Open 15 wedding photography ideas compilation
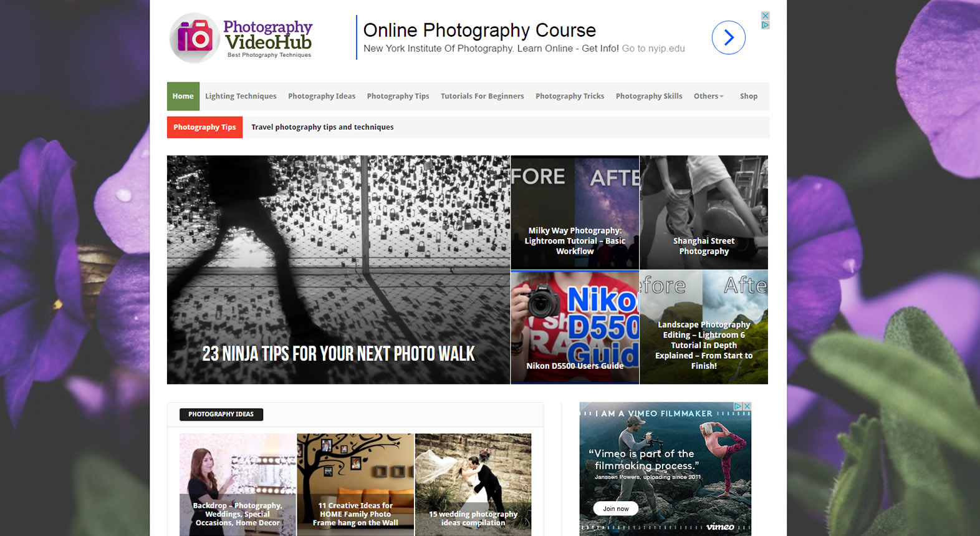This screenshot has width=980, height=536. pos(473,484)
